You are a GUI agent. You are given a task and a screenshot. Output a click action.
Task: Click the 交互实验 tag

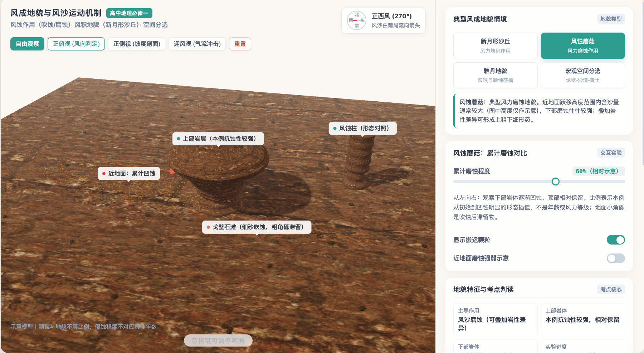click(x=611, y=153)
